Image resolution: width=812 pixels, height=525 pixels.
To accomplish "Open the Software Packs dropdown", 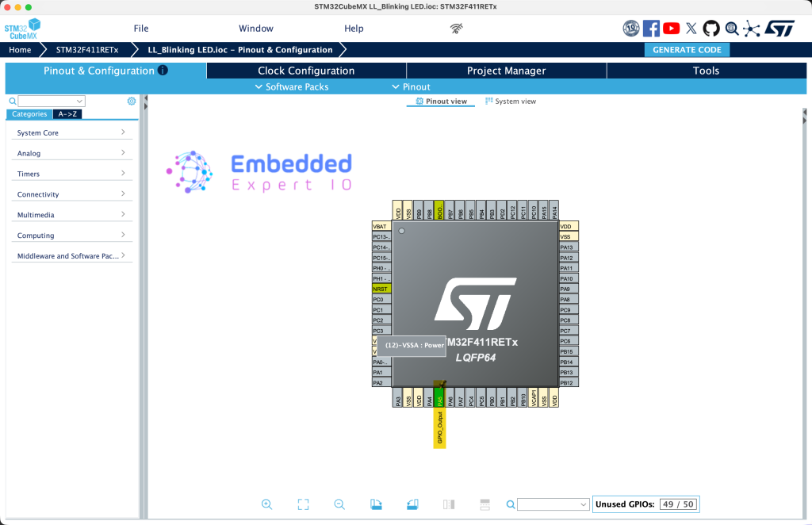I will pos(292,87).
